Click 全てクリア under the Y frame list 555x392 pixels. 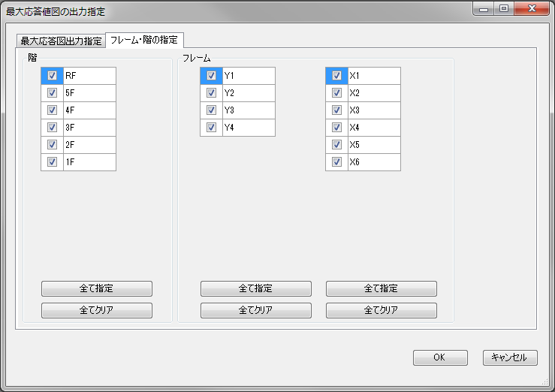pos(256,310)
